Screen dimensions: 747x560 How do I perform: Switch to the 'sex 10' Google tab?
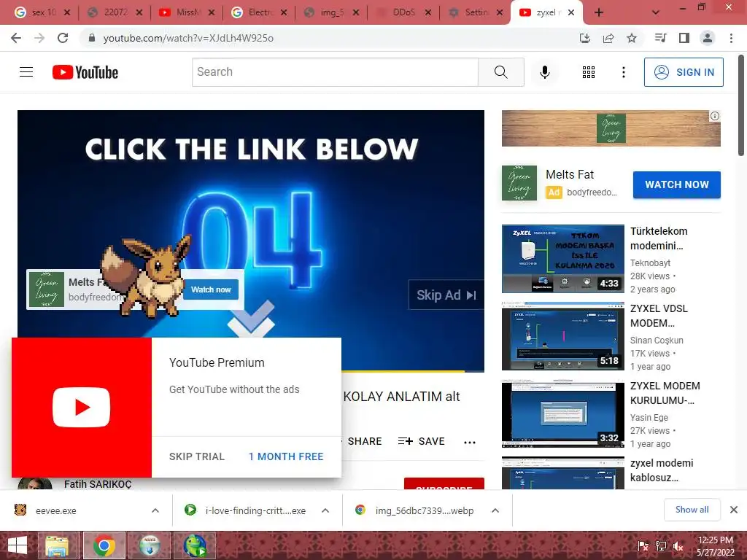pos(42,12)
